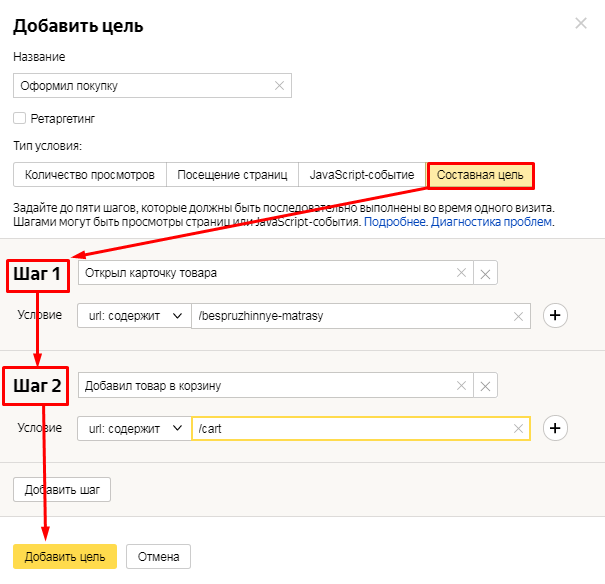The width and height of the screenshot is (605, 584).
Task: Enable the Ретаргетинг checkbox
Action: (x=20, y=118)
